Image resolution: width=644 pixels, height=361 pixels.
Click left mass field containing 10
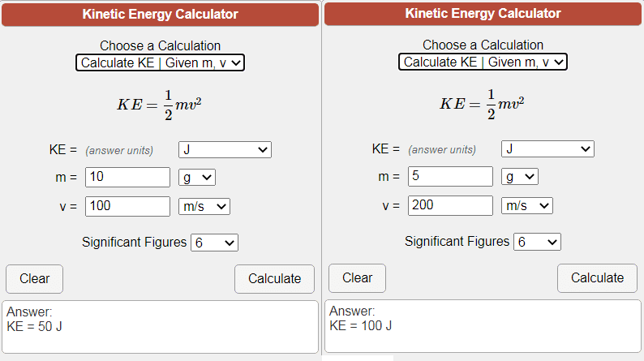pyautogui.click(x=127, y=177)
